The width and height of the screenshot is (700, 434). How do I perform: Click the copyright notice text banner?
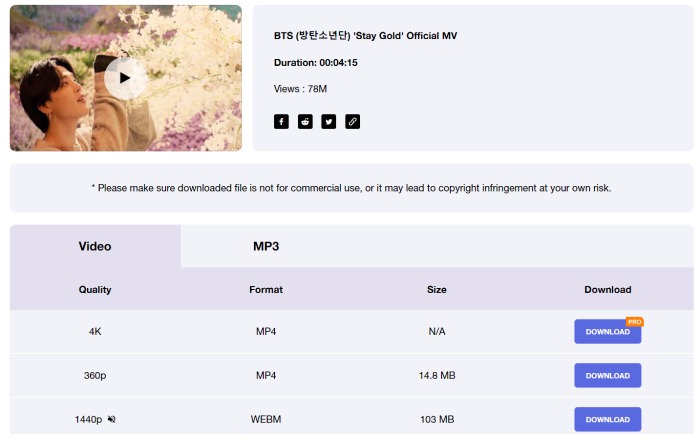coord(351,188)
